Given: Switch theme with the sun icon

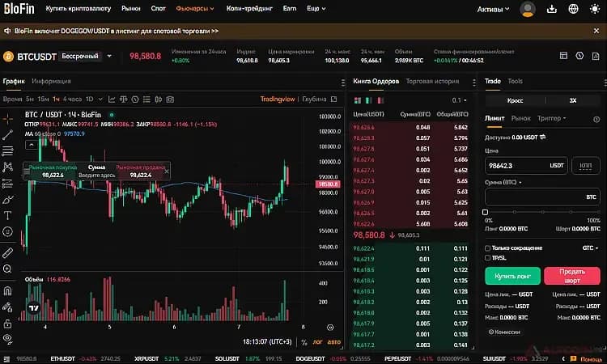Looking at the screenshot, I should 595,9.
